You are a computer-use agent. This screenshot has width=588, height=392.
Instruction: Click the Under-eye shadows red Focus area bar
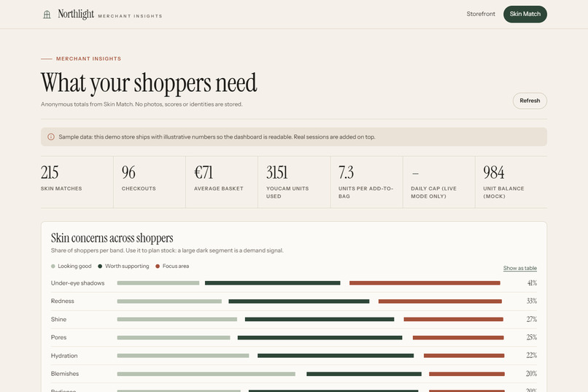(x=425, y=283)
